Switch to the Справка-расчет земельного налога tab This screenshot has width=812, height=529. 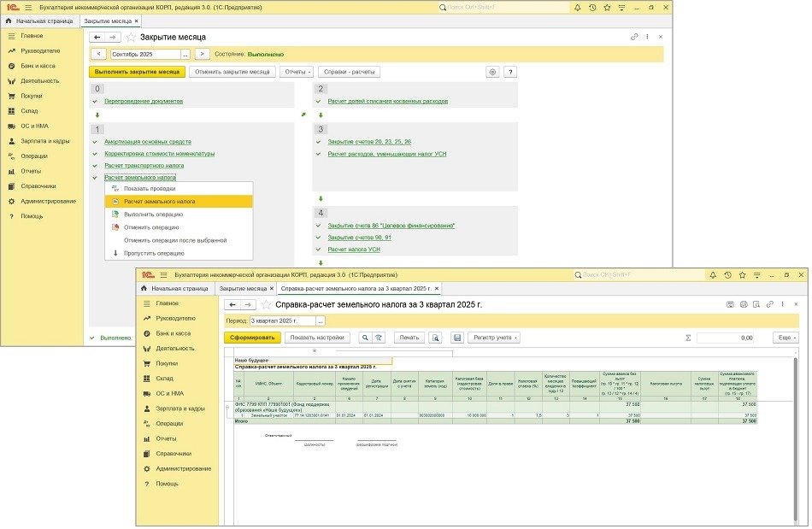point(356,289)
